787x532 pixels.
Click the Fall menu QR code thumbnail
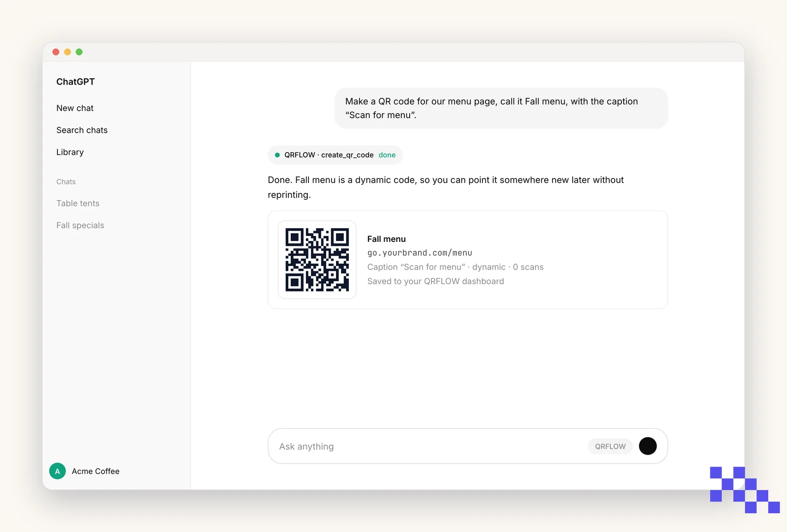(x=317, y=260)
